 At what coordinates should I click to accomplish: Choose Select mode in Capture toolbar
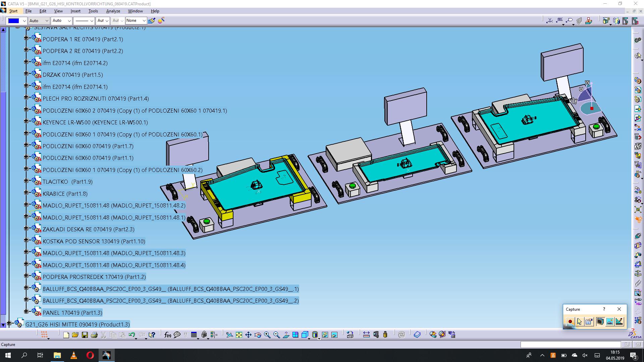tap(580, 322)
